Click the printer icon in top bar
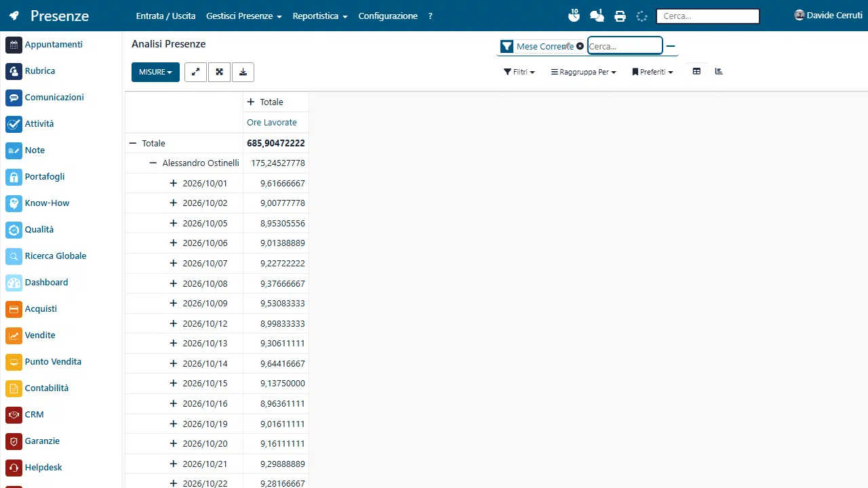The width and height of the screenshot is (868, 488). pyautogui.click(x=620, y=16)
